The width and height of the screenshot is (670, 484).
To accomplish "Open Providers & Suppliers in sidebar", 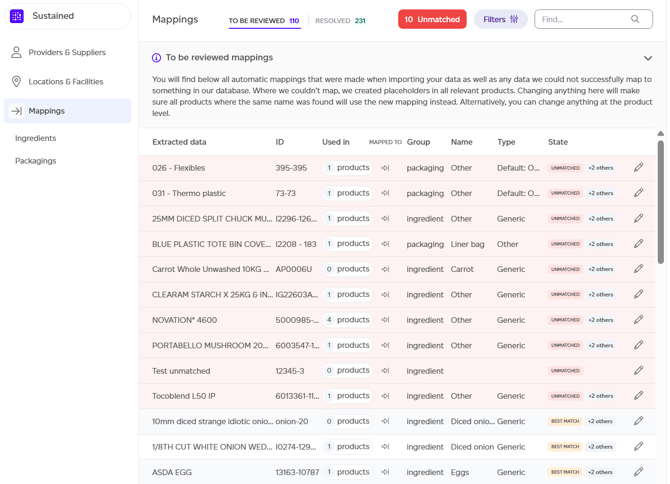I will pos(67,52).
